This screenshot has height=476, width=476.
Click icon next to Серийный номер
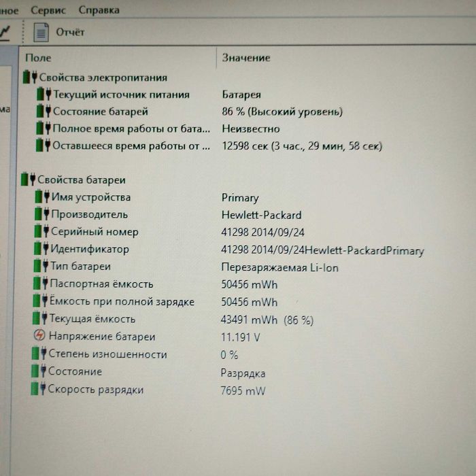coord(41,231)
